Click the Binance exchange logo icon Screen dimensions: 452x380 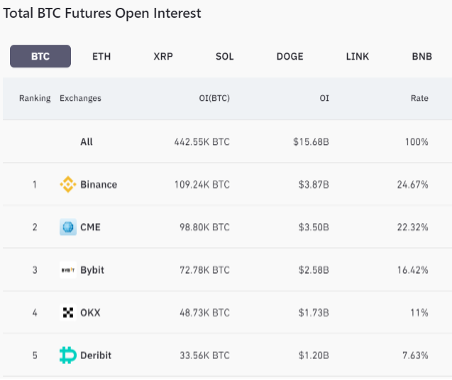(x=68, y=184)
